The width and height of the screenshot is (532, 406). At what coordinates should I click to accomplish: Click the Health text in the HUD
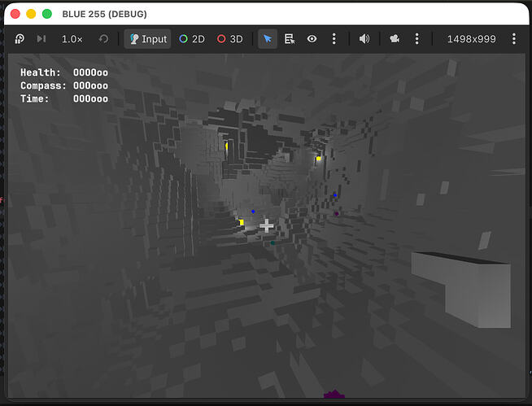pyautogui.click(x=41, y=72)
